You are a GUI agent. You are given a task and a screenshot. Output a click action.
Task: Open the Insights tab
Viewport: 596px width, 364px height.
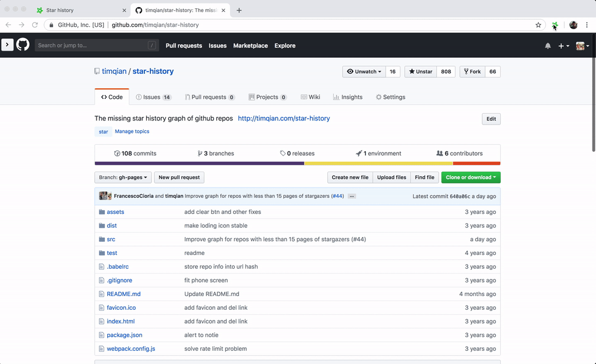point(348,97)
